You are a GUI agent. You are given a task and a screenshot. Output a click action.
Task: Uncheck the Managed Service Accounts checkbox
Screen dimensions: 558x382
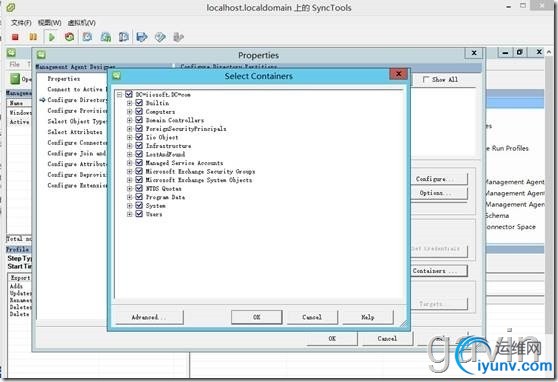coord(139,163)
